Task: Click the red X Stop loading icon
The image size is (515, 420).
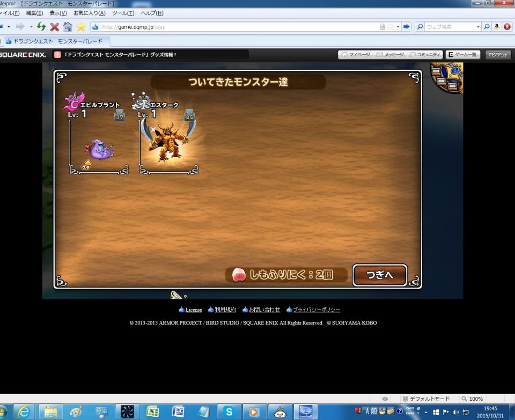Action: 55,27
